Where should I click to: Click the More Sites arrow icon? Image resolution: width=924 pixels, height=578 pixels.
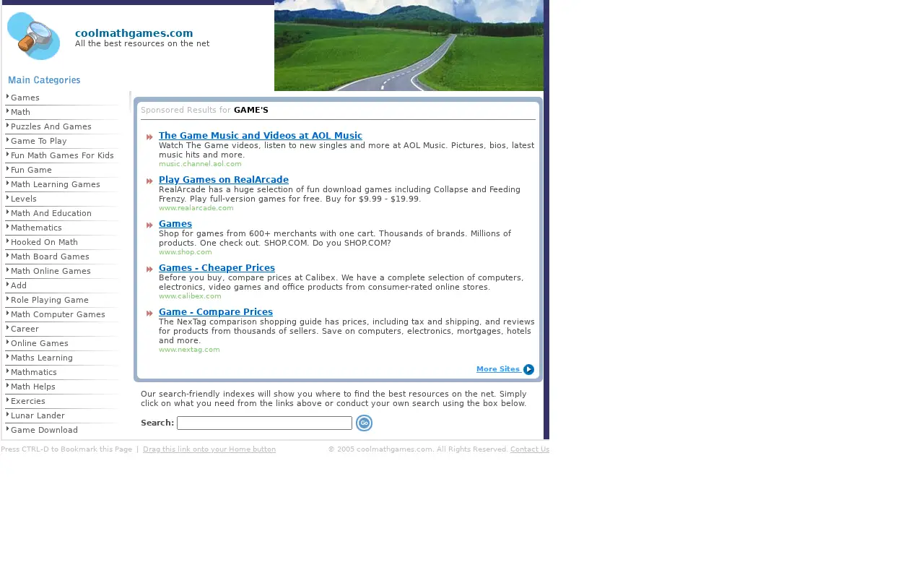pyautogui.click(x=529, y=370)
